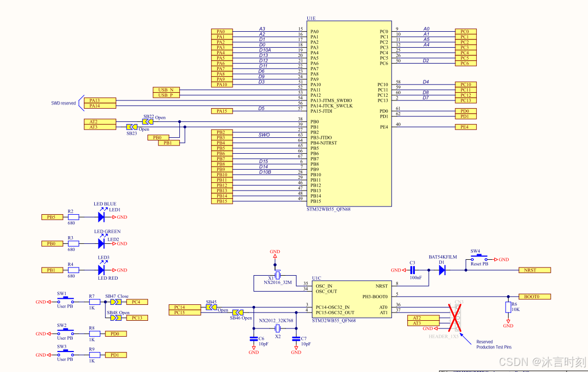Click the HEADER_1X5 label under CN3
The image size is (588, 372).
pos(444,336)
